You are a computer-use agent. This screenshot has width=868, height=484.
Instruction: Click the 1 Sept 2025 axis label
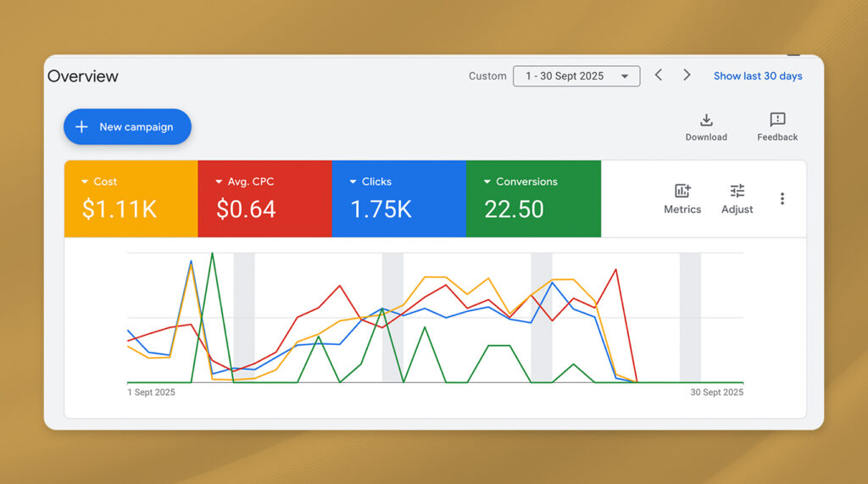pyautogui.click(x=152, y=392)
